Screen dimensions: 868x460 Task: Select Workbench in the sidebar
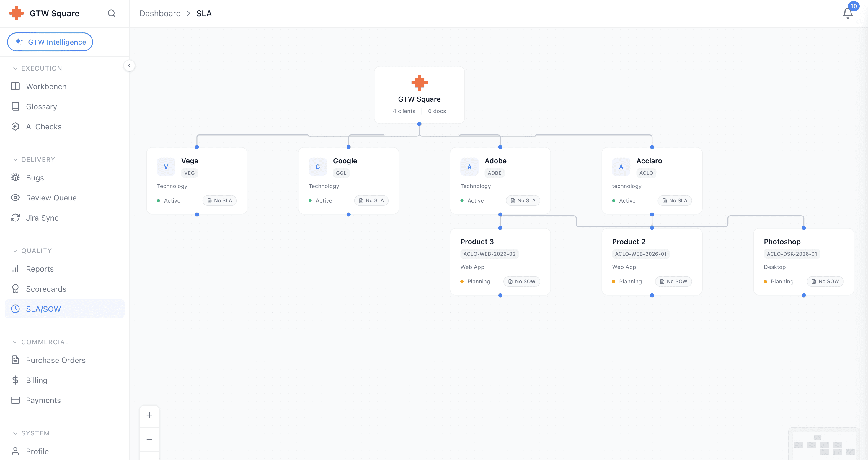46,87
